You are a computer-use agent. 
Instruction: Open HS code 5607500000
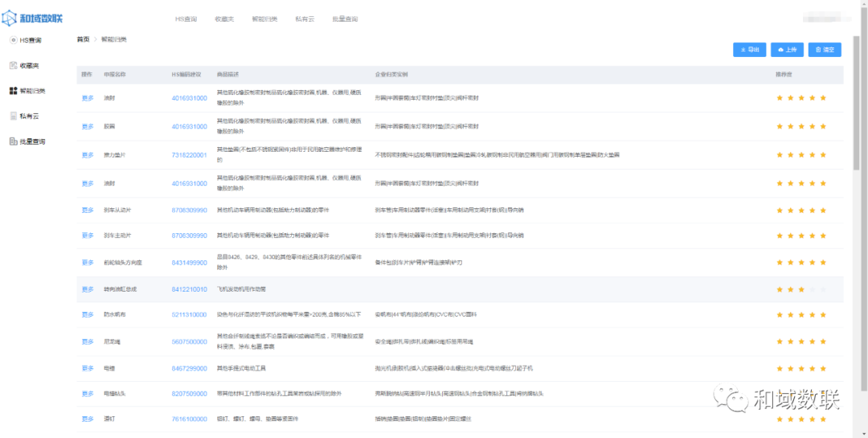tap(190, 342)
